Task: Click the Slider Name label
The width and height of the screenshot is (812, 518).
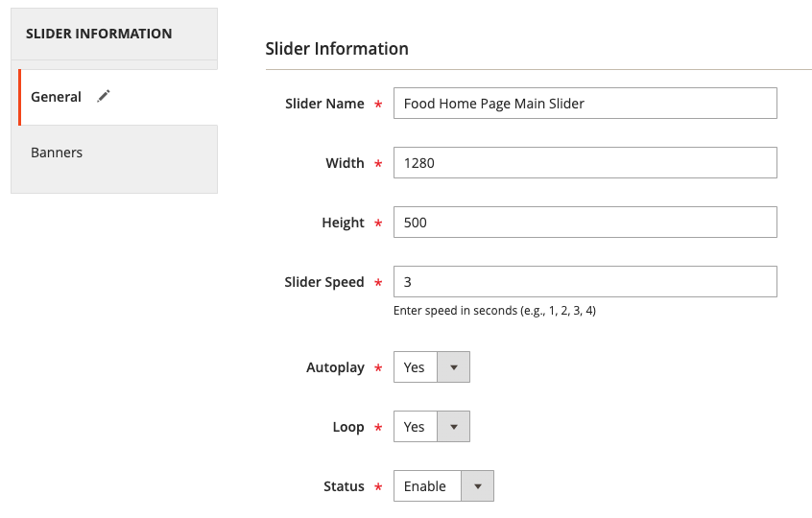Action: [324, 104]
